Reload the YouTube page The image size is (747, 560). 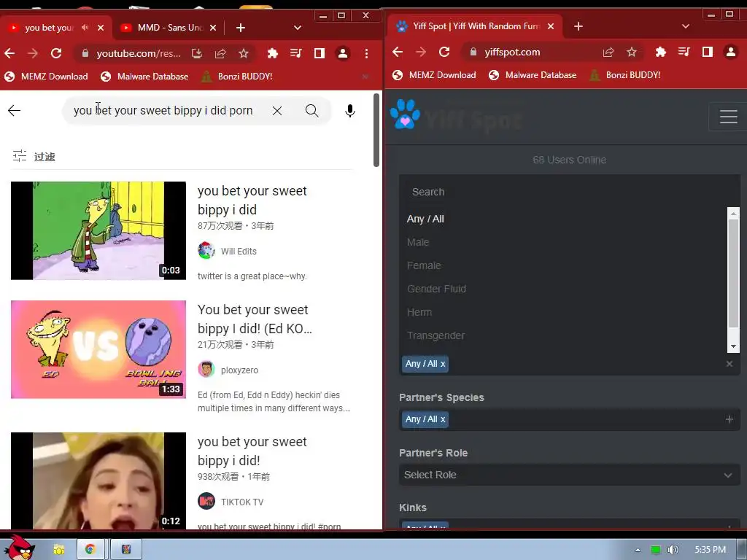[56, 53]
